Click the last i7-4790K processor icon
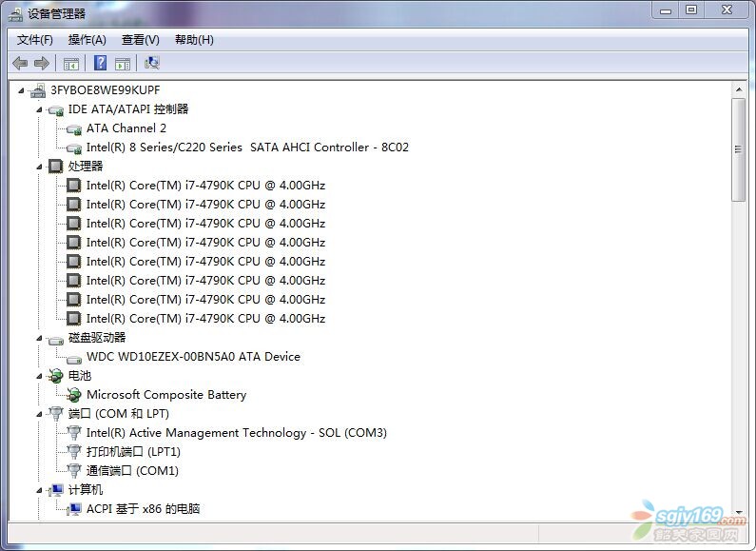This screenshot has height=551, width=756. coord(73,319)
